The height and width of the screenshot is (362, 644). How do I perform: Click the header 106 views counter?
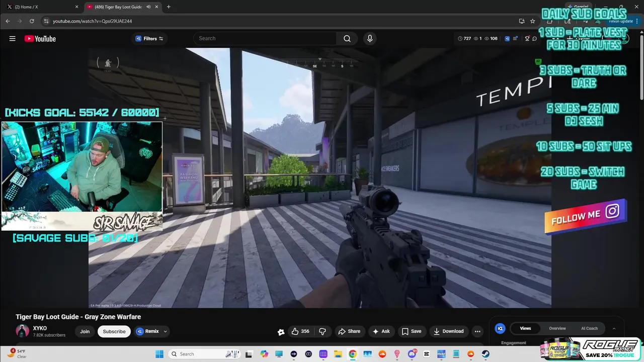point(491,39)
